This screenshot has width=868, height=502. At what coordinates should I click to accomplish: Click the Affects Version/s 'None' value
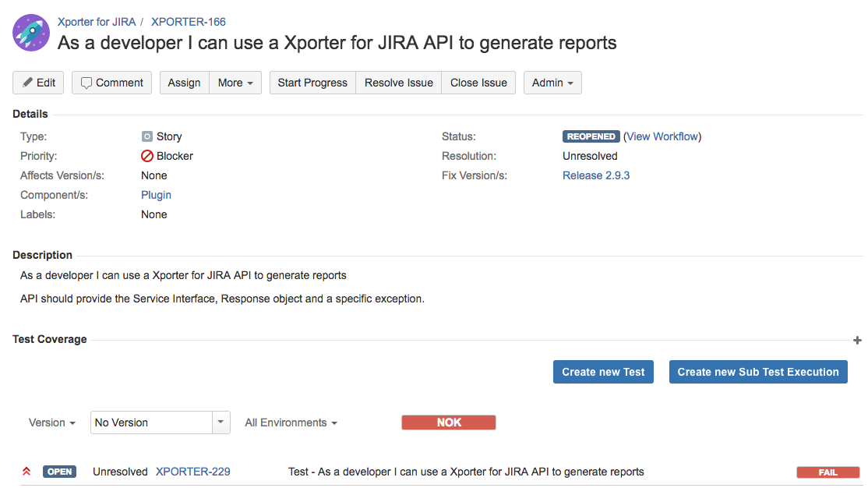pos(154,175)
